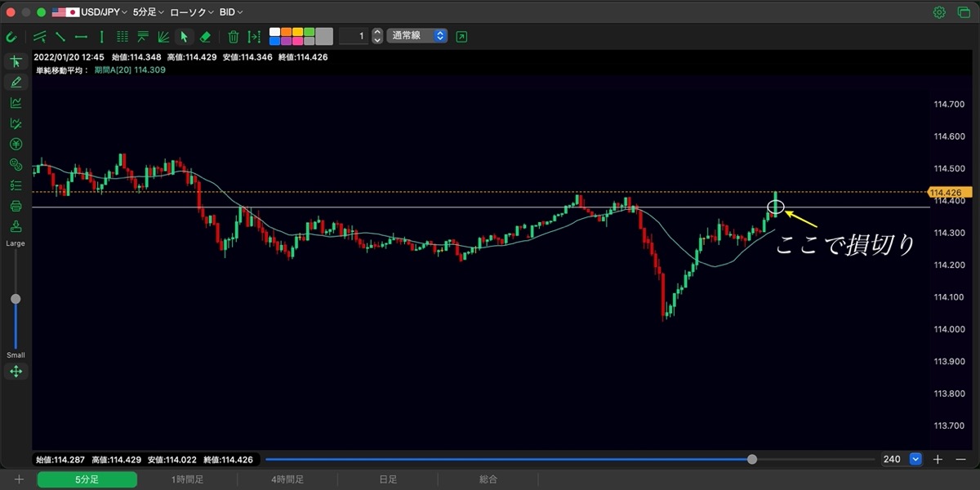
Task: Select the dotted grid drawing tool
Action: (x=122, y=36)
